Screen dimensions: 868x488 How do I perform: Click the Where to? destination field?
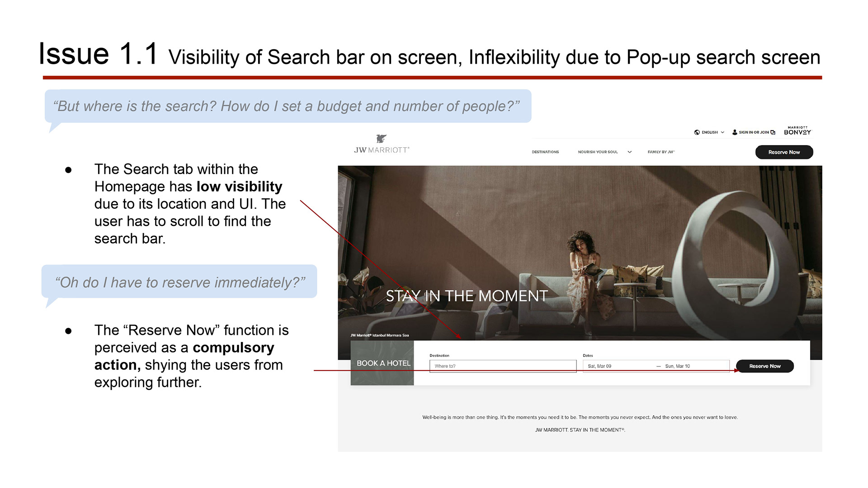pyautogui.click(x=503, y=366)
